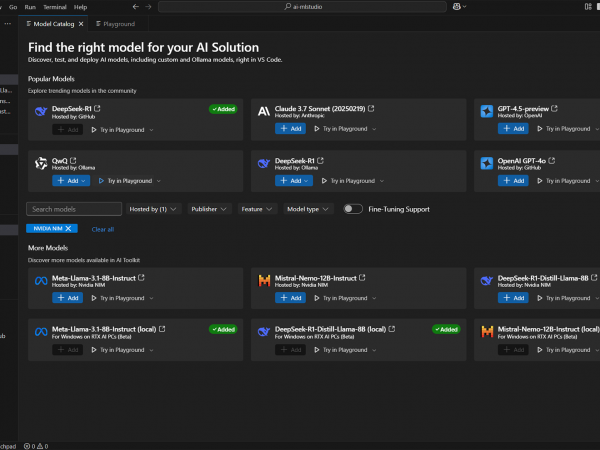Viewport: 600px width, 450px height.
Task: Open Meta-Llama-3.1-8B-Instruct (local) link icon
Action: (162, 329)
